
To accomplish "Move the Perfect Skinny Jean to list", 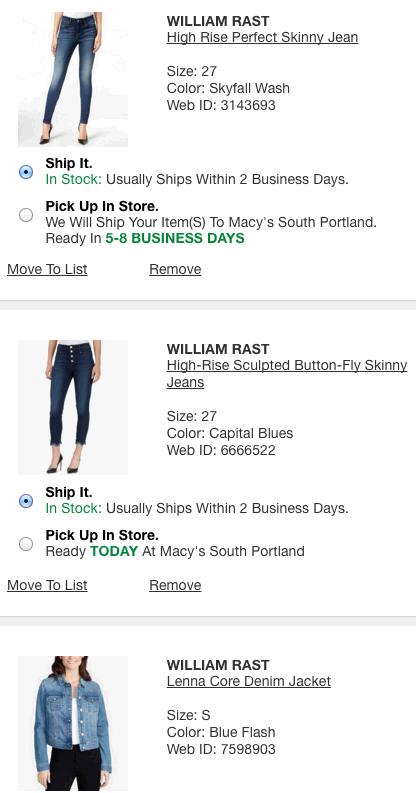I will 47,270.
